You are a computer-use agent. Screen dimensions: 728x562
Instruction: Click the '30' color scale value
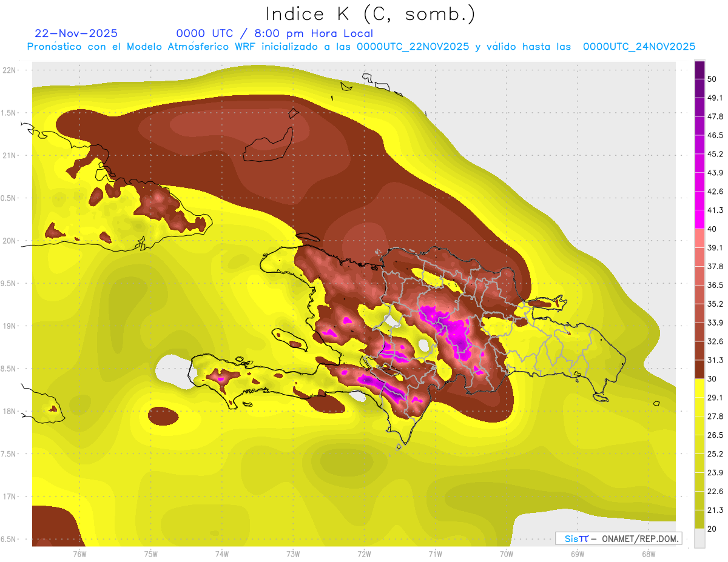pos(712,379)
